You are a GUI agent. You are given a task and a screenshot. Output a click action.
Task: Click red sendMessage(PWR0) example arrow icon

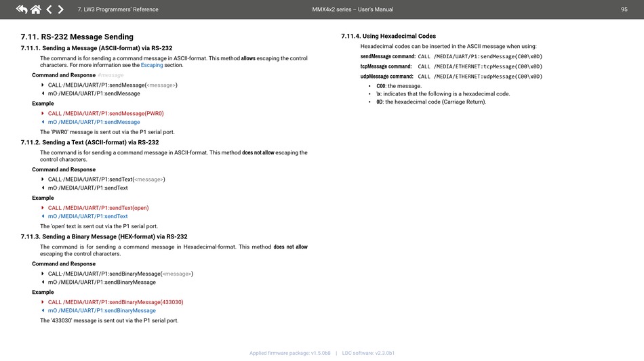pyautogui.click(x=43, y=113)
